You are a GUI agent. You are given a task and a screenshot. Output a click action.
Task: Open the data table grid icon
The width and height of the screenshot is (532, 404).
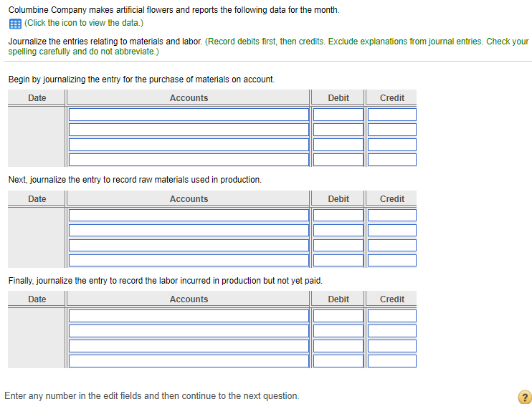coord(14,23)
